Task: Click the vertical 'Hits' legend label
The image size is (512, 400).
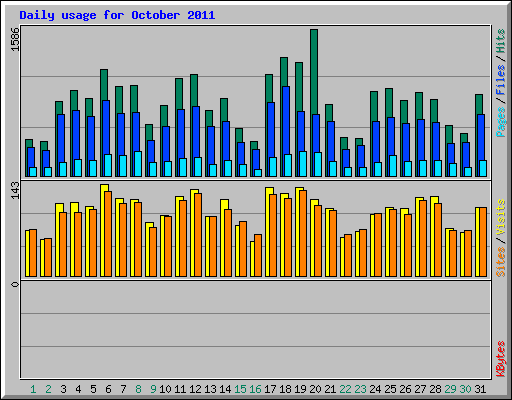Action: point(501,41)
